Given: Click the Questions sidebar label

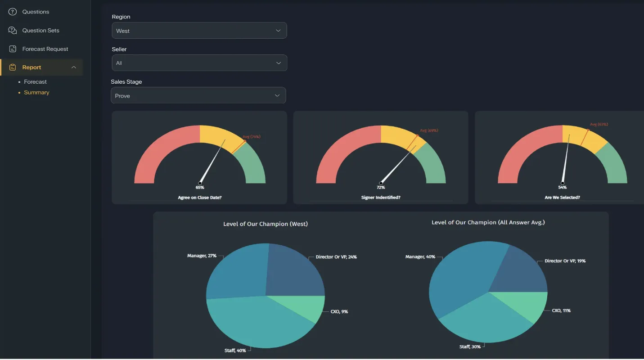Looking at the screenshot, I should pyautogui.click(x=36, y=12).
